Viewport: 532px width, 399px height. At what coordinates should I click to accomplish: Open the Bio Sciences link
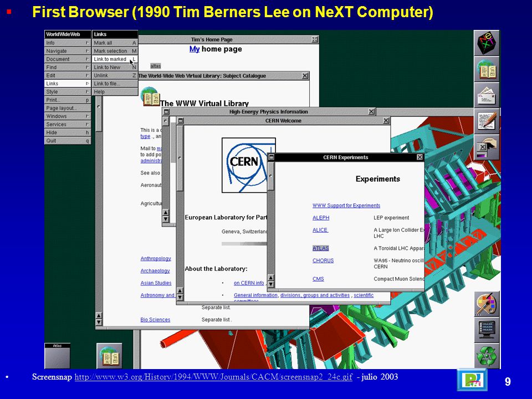pos(155,320)
